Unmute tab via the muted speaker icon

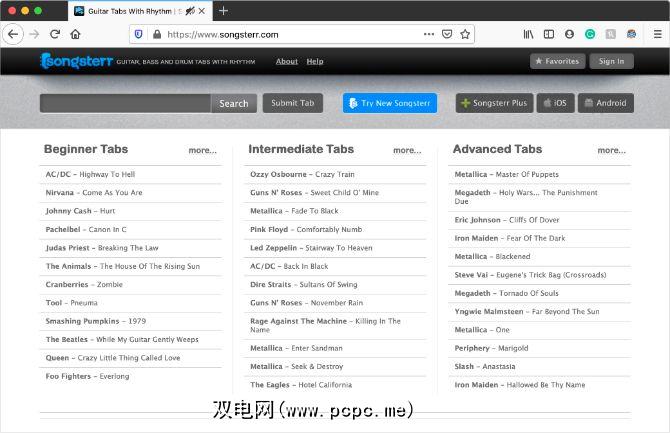[190, 11]
